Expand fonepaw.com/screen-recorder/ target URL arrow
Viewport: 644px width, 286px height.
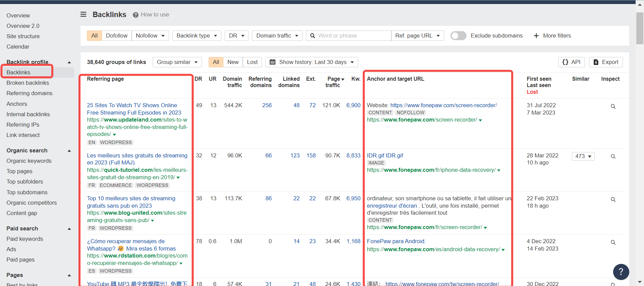pos(480,120)
